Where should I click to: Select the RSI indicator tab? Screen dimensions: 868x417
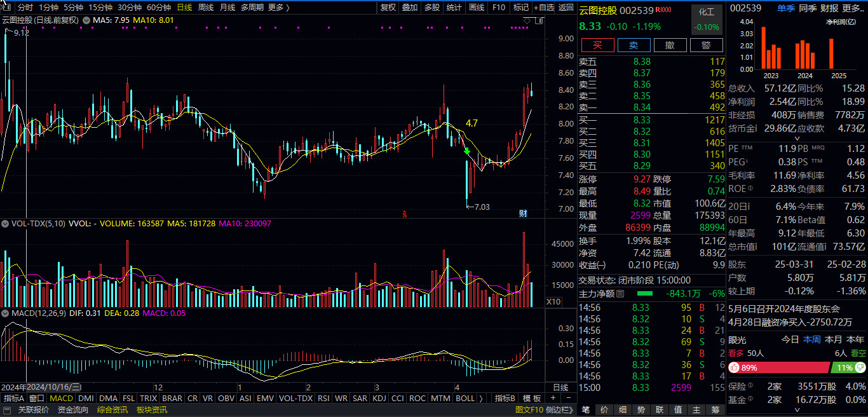tap(323, 399)
